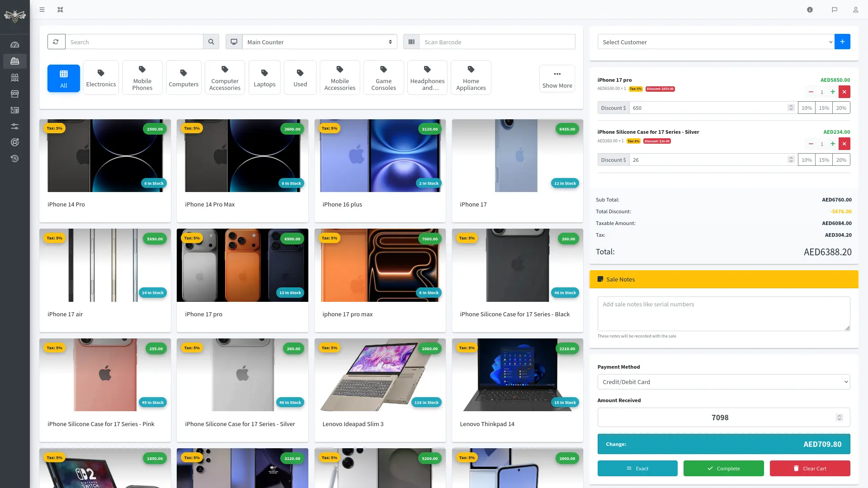
Task: Open the Select Customer dropdown
Action: pos(716,42)
